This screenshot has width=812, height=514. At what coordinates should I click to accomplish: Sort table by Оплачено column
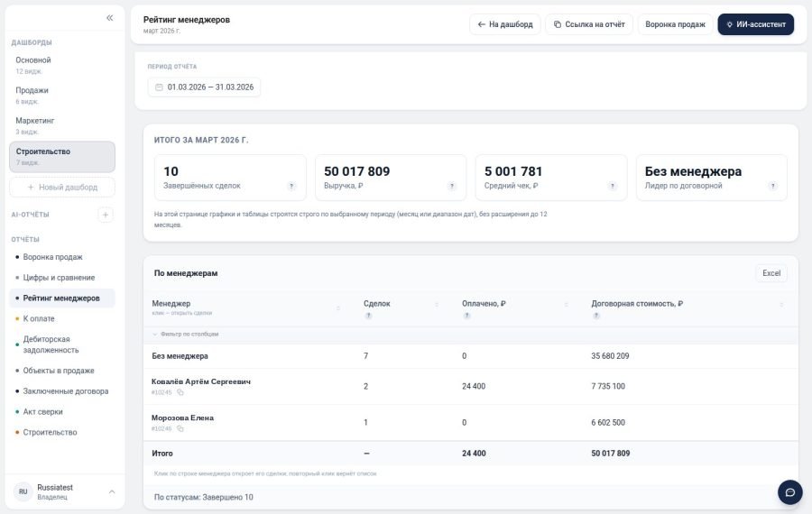pyautogui.click(x=566, y=305)
